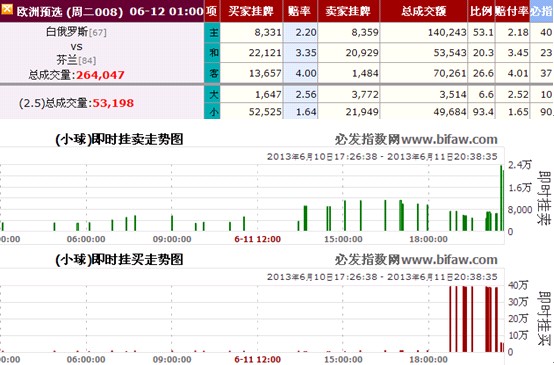Click the home-win odds 2.20 cell
The image size is (554, 365).
[300, 33]
